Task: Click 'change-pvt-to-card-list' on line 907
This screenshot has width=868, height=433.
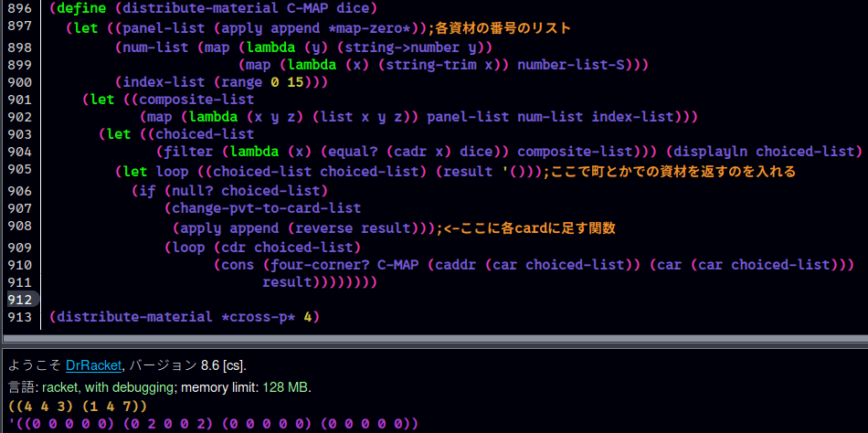Action: (x=267, y=208)
